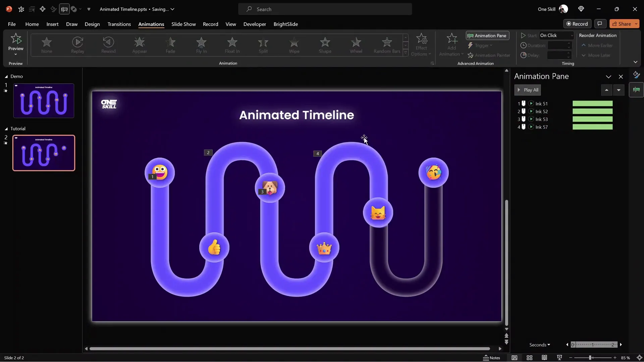Click the Search box

click(325, 9)
